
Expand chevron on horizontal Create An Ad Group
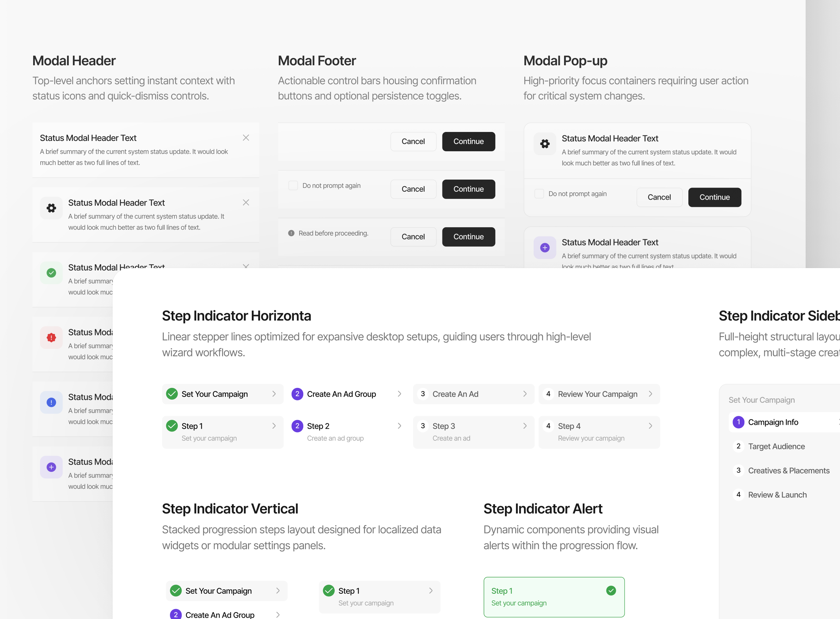tap(399, 394)
